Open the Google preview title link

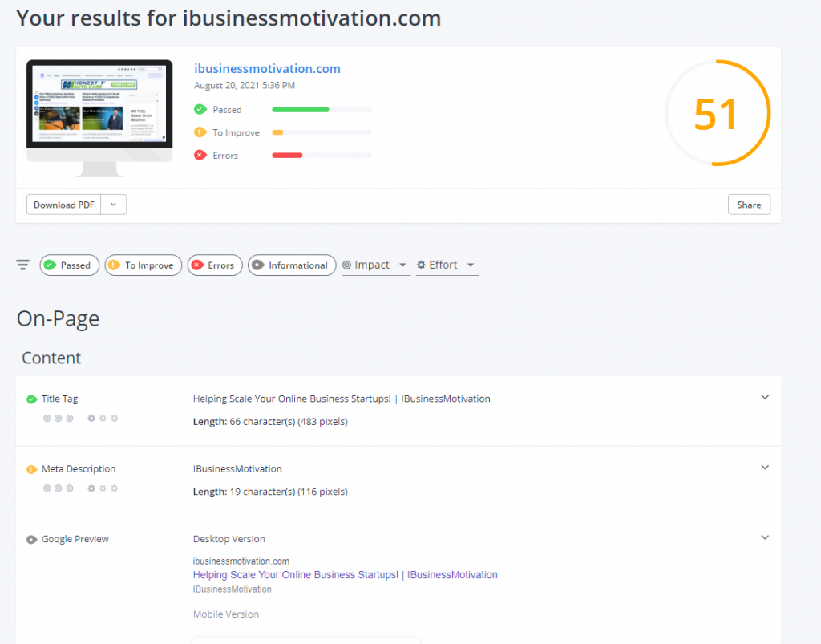point(345,575)
